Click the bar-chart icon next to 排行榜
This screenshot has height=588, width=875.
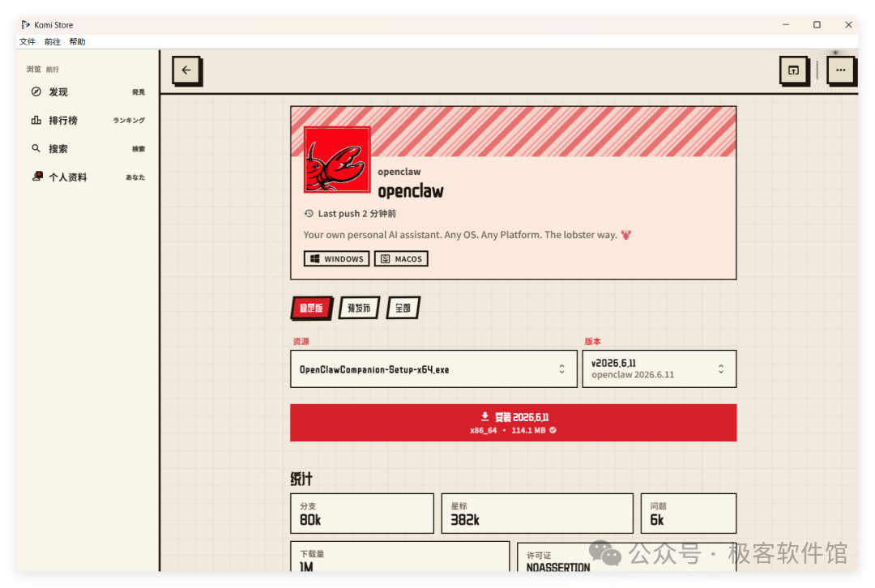tap(36, 120)
